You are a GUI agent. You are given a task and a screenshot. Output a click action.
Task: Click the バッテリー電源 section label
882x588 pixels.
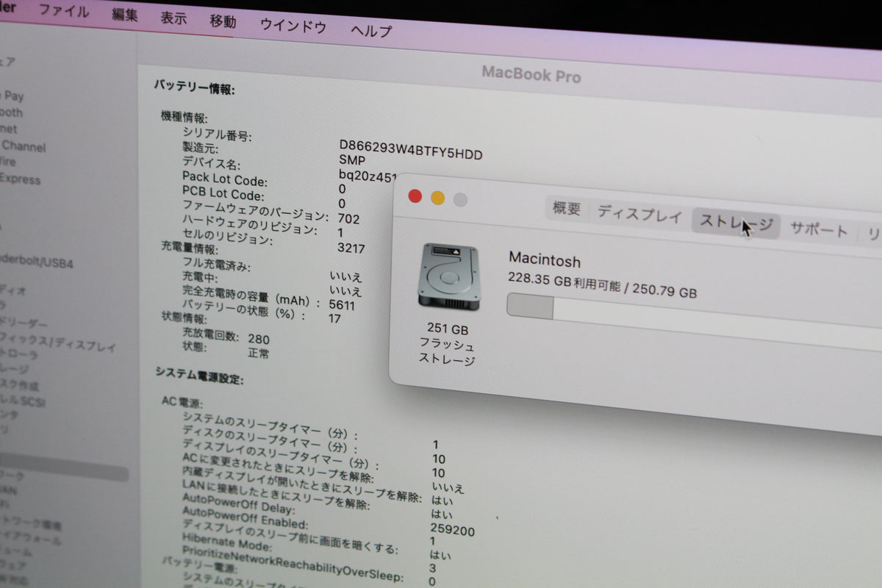tap(199, 564)
